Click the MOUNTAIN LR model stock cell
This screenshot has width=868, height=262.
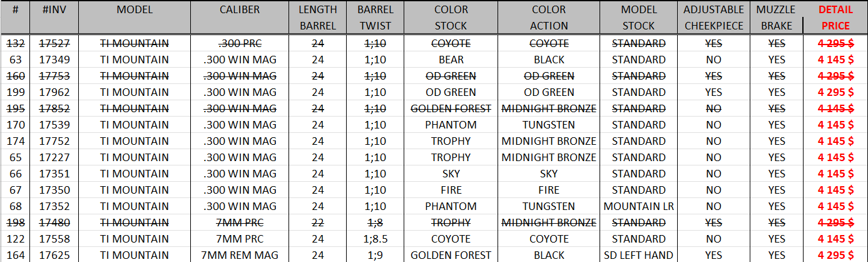tap(638, 206)
